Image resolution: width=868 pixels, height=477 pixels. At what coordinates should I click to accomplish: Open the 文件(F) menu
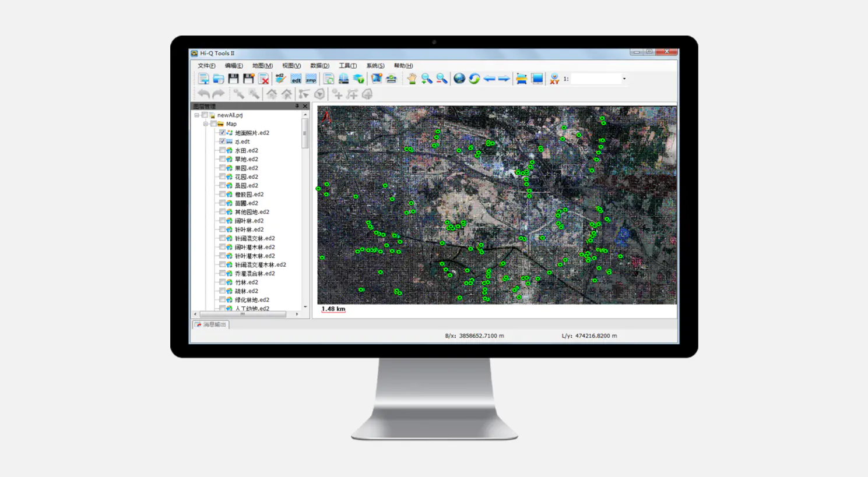click(206, 66)
